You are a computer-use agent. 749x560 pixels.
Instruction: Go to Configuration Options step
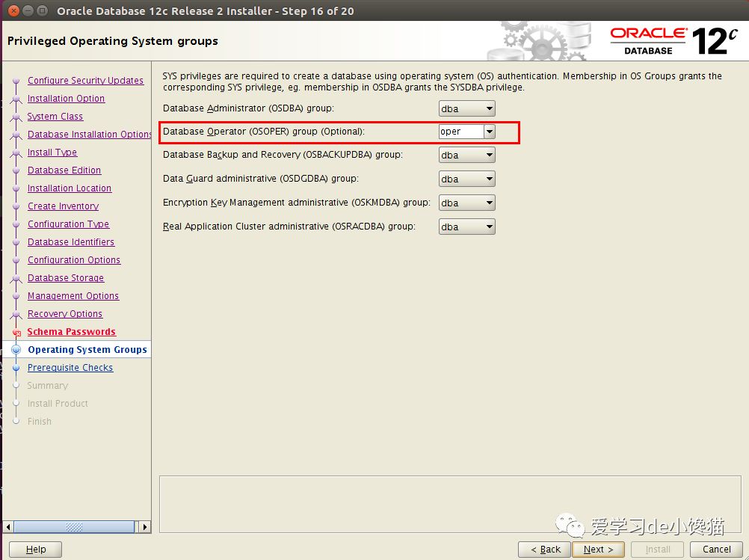pyautogui.click(x=74, y=260)
